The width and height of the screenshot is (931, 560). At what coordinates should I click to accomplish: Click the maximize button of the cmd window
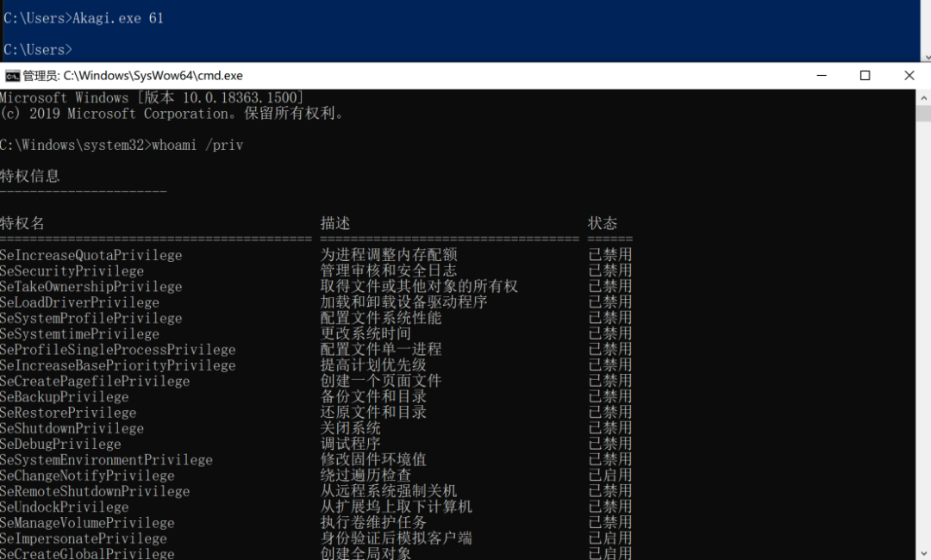coord(865,76)
